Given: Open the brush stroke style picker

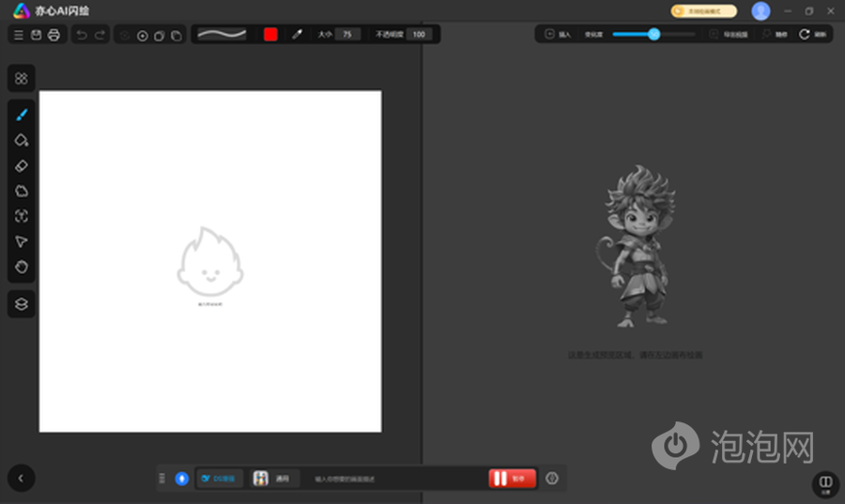Looking at the screenshot, I should click(222, 35).
